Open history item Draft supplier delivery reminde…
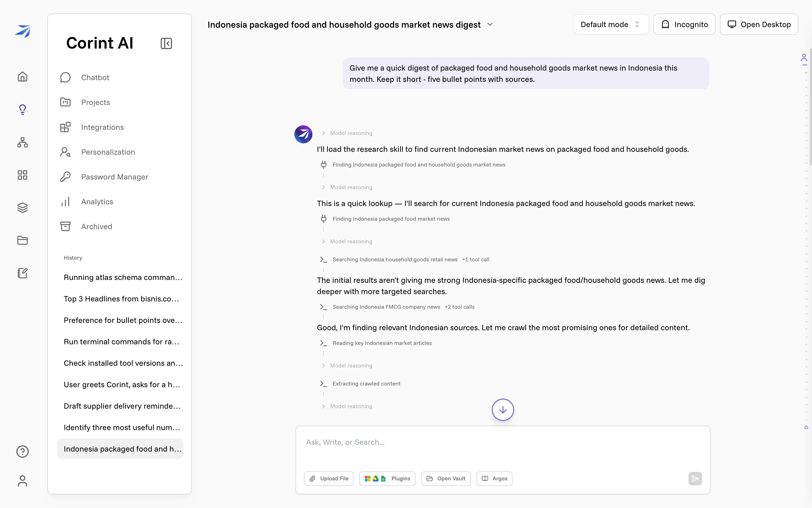This screenshot has width=812, height=508. pyautogui.click(x=120, y=406)
